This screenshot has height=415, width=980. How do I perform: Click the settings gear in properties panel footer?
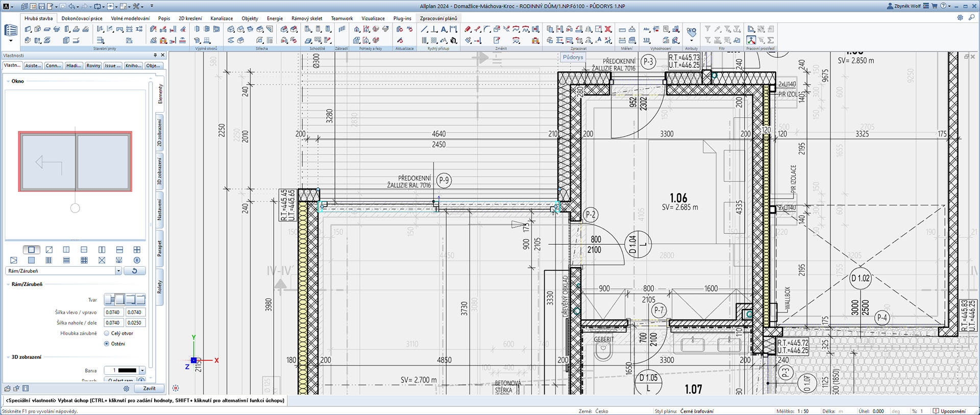pos(126,388)
